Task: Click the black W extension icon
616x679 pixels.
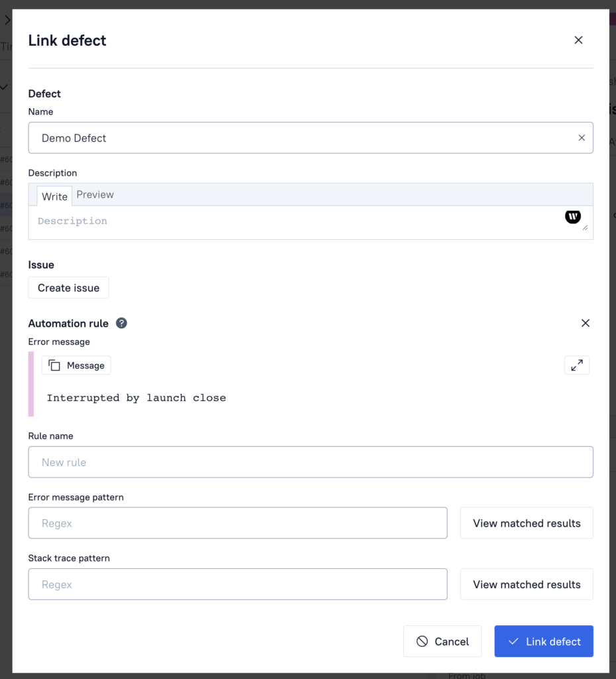Action: [x=573, y=217]
